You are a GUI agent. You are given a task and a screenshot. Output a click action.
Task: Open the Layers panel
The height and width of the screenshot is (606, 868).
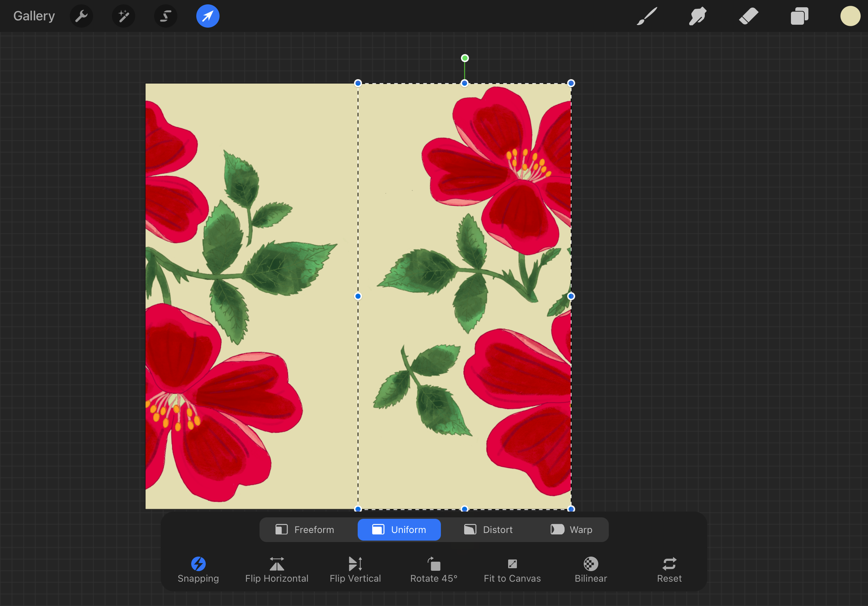pyautogui.click(x=799, y=16)
